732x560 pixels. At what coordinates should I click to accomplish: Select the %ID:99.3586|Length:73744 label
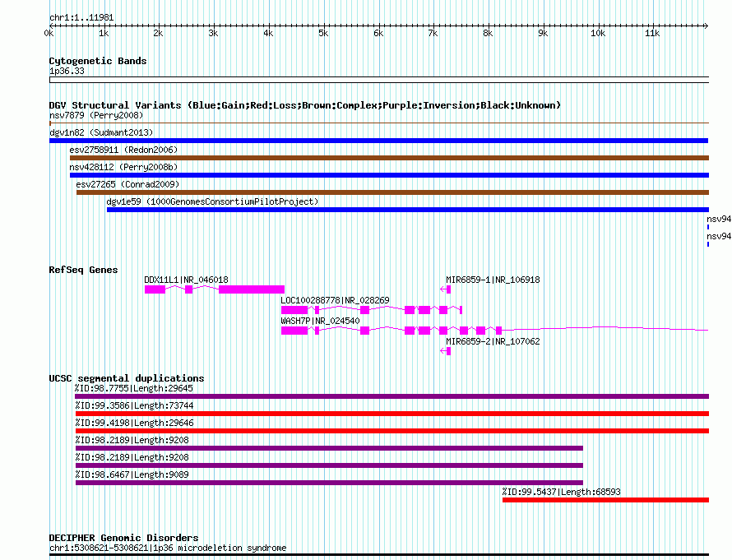[x=134, y=405]
